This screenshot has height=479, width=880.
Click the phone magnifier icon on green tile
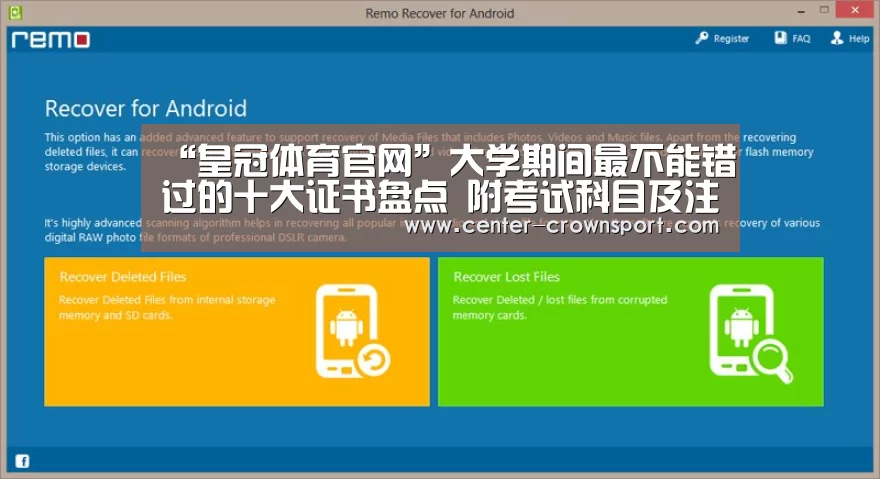click(750, 333)
